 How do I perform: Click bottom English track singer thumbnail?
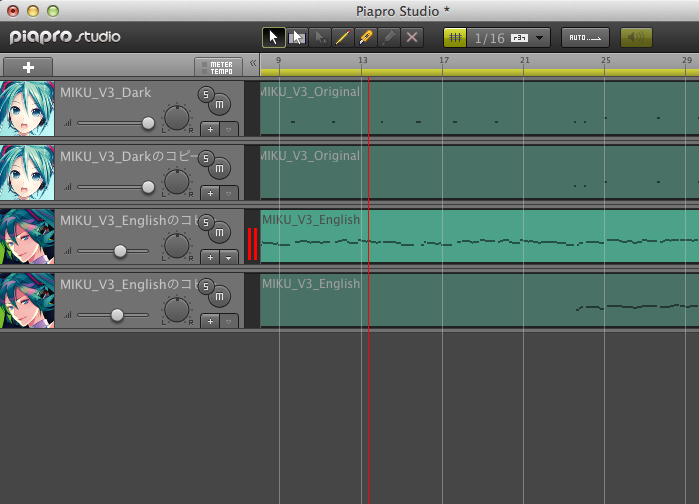(27, 301)
